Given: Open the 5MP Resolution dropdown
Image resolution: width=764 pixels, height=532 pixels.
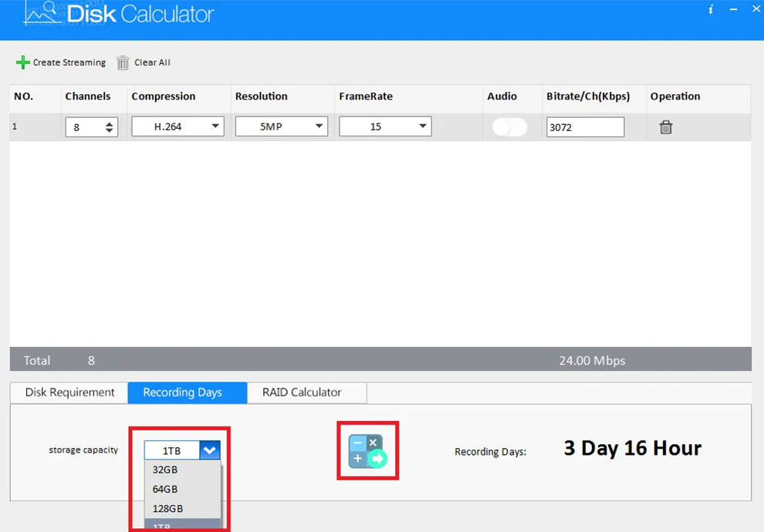Looking at the screenshot, I should coord(282,126).
